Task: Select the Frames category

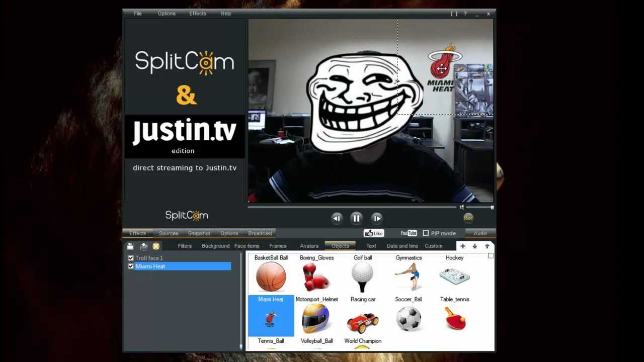Action: 278,246
